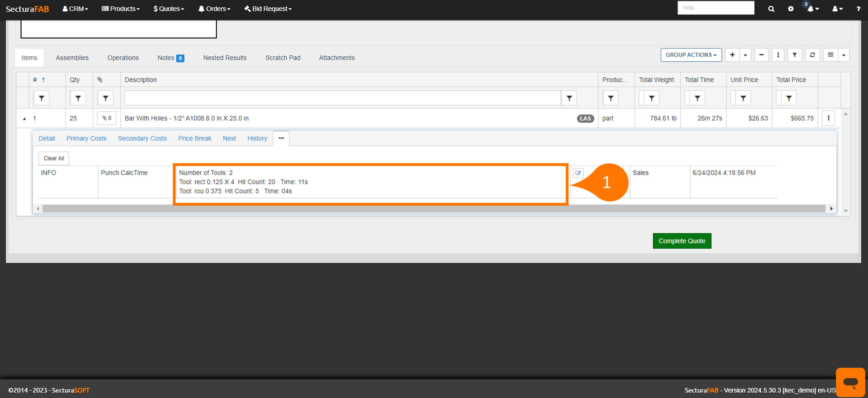Image resolution: width=868 pixels, height=398 pixels.
Task: Open the dropdown arrow next to plus icon
Action: point(745,55)
